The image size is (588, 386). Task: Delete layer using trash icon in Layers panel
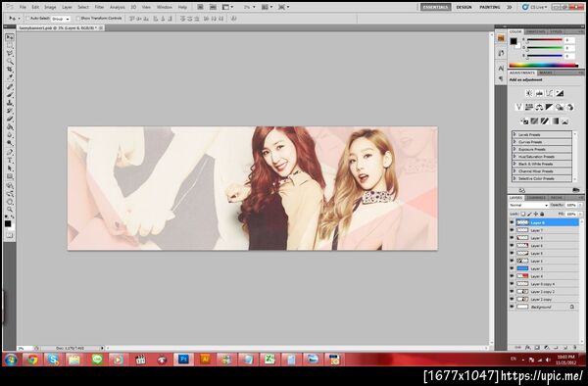[574, 348]
